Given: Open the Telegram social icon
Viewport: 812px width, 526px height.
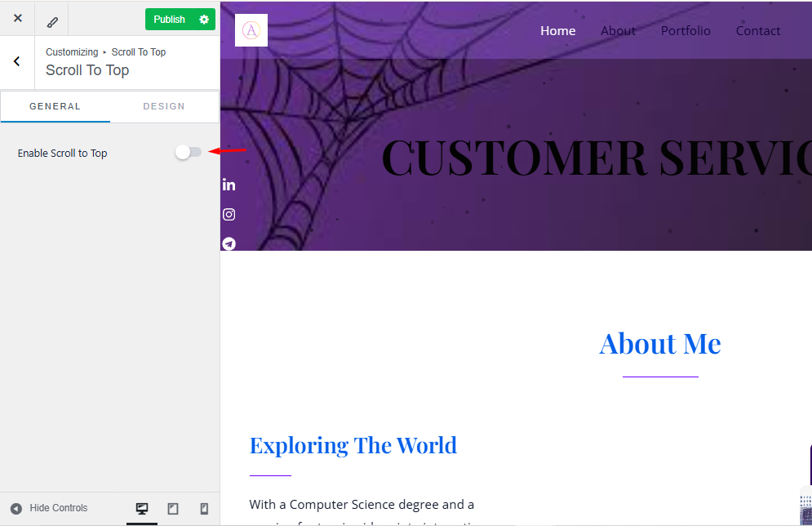Looking at the screenshot, I should coord(229,243).
